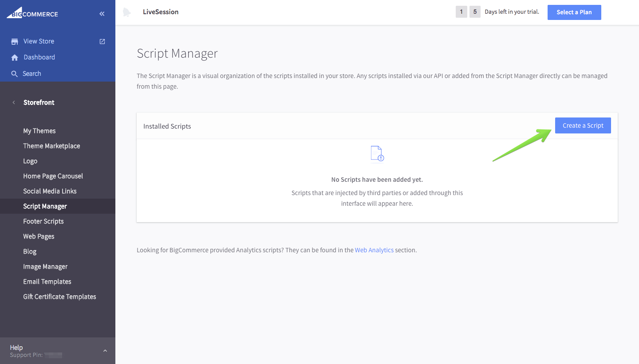The height and width of the screenshot is (364, 639).
Task: Open Gift Certificate Templates
Action: [x=59, y=296]
